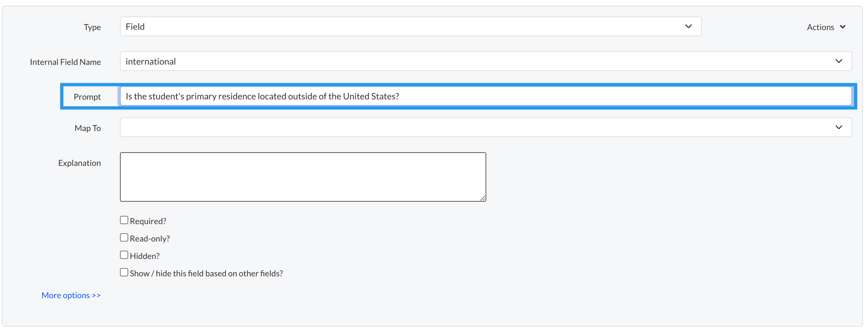This screenshot has width=868, height=333.
Task: Click the 'More options >>' link
Action: point(71,295)
